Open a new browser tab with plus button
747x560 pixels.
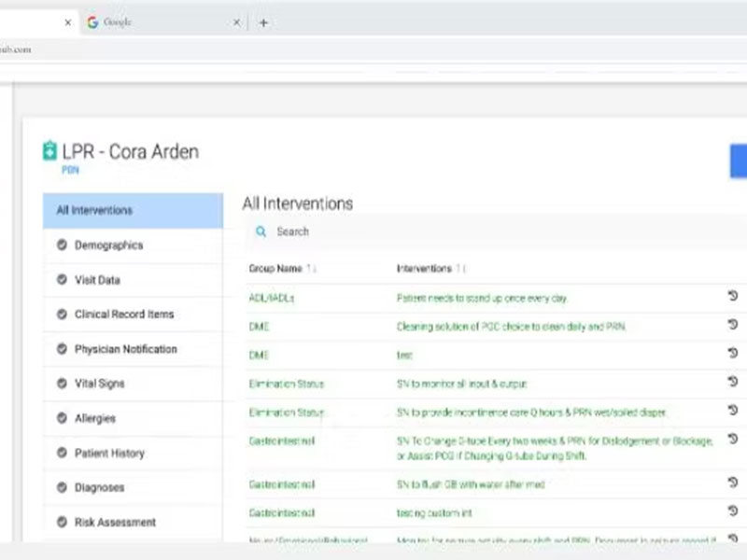[x=263, y=22]
